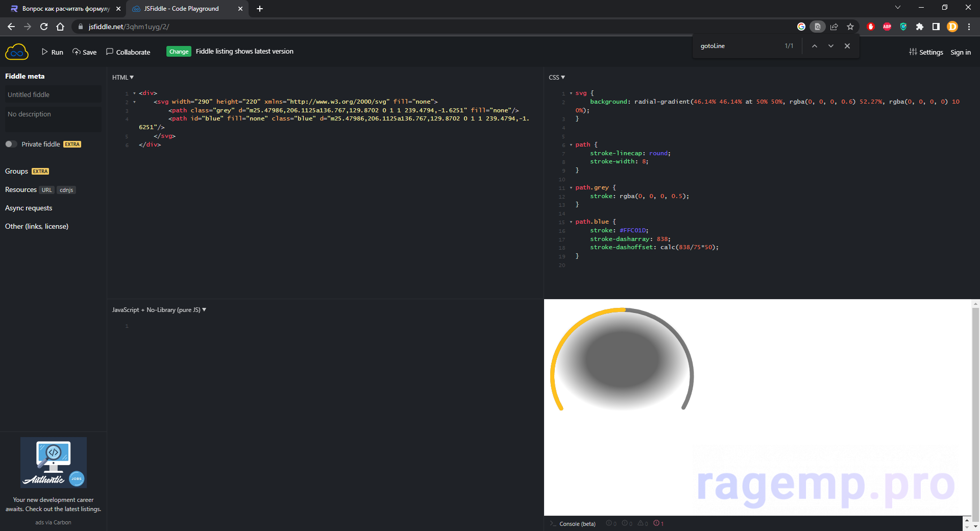Close the find bar
Viewport: 980px width, 531px height.
click(847, 46)
